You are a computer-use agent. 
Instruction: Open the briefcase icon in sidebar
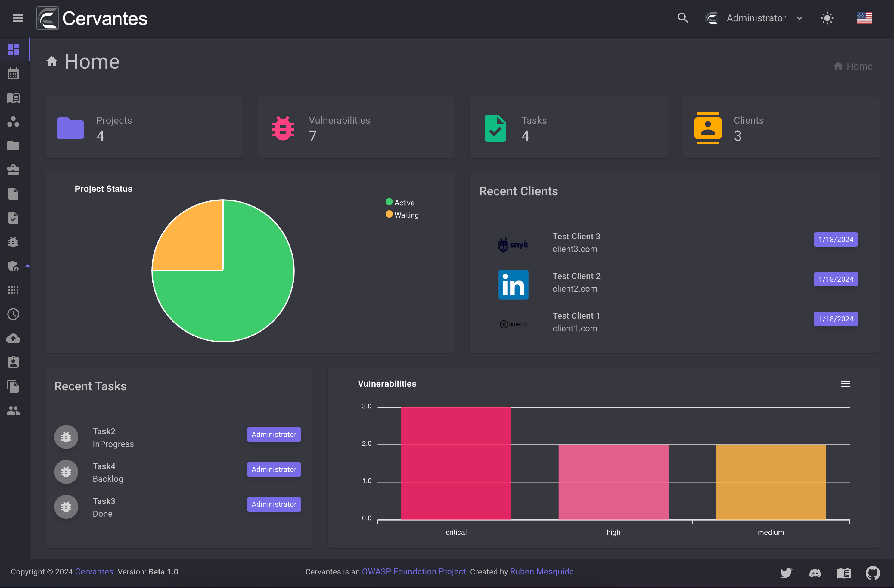pos(13,170)
